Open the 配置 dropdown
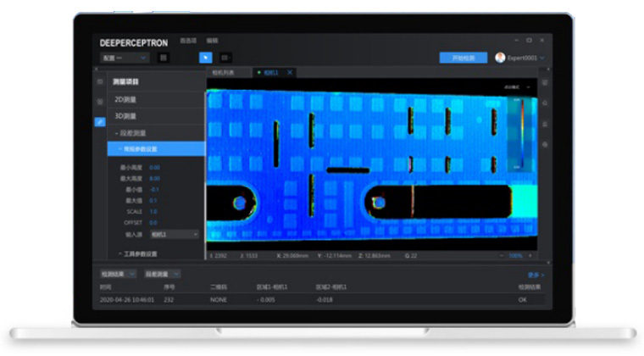This screenshot has height=356, width=644. [124, 58]
